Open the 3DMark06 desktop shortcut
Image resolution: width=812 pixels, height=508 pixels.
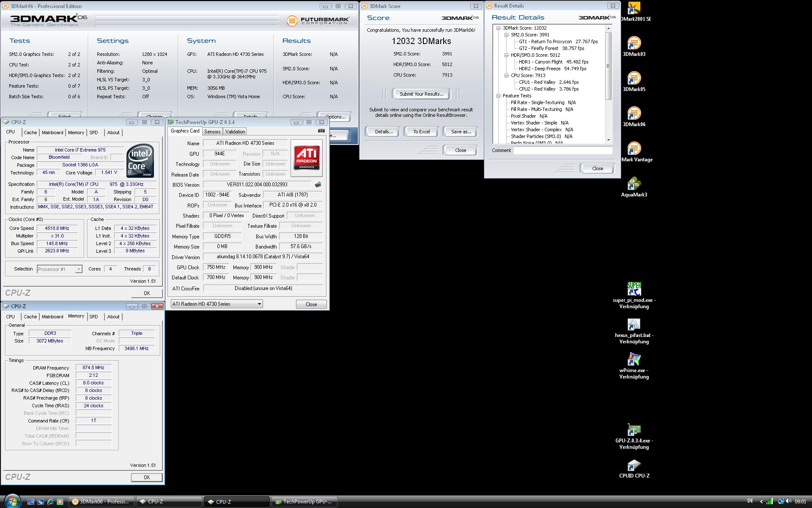[x=634, y=116]
